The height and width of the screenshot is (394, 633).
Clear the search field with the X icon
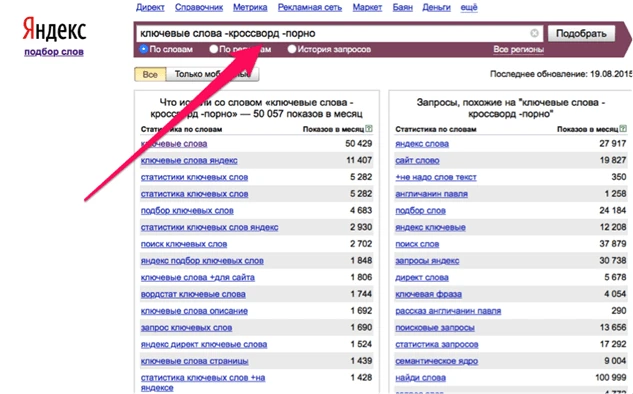tap(534, 33)
